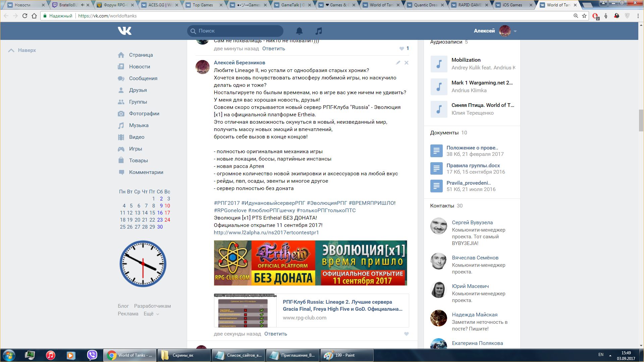Click the Музыка menu icon
The height and width of the screenshot is (362, 644).
[121, 125]
